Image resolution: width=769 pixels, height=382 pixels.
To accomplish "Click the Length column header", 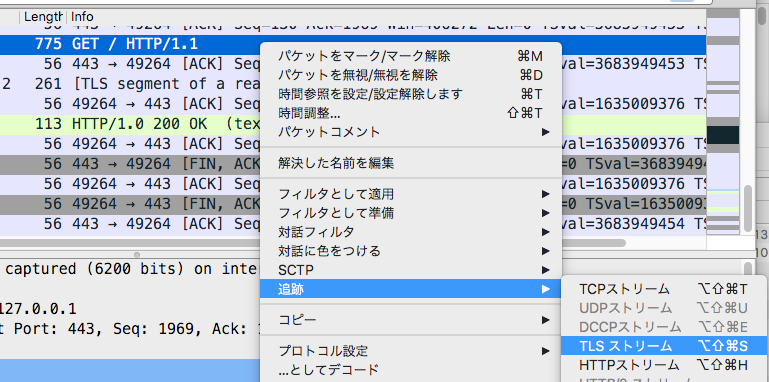I will pos(43,17).
